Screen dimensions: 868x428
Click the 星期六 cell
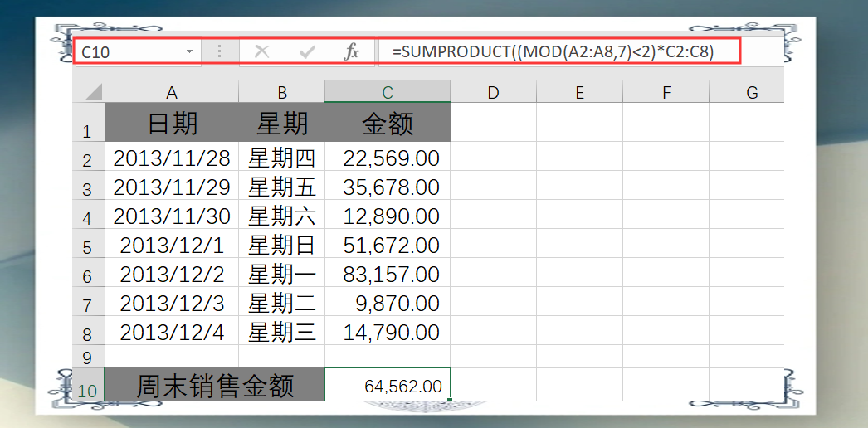tap(282, 215)
